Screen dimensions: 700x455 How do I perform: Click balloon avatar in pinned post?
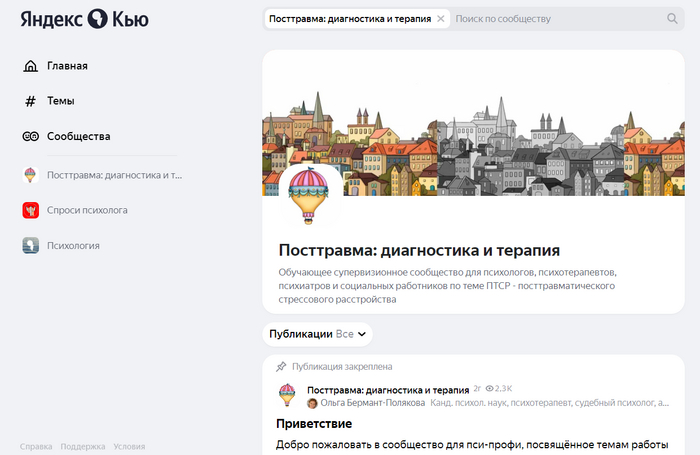tap(287, 395)
